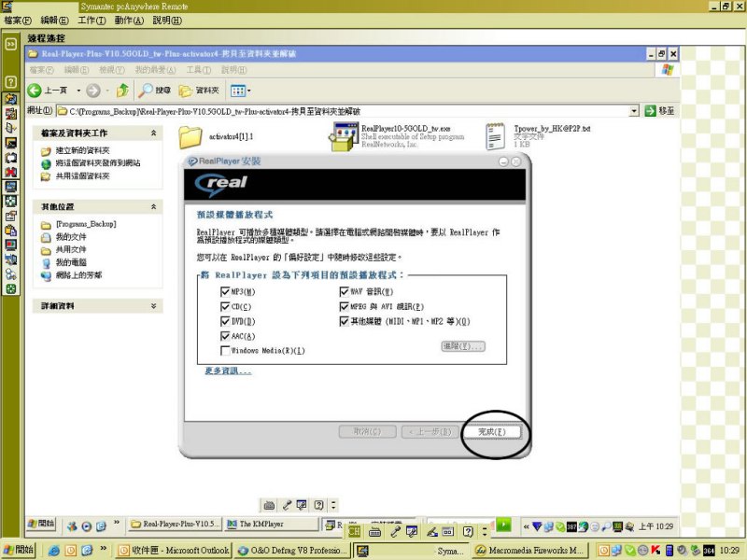This screenshot has height=560, width=747.
Task: Open the pcAnywhere Help (H) menu
Action: click(167, 21)
